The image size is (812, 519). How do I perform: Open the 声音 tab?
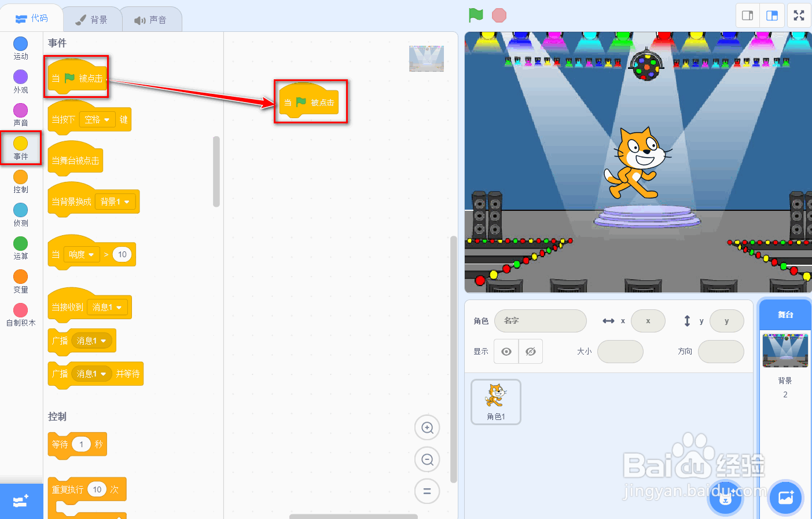click(150, 20)
